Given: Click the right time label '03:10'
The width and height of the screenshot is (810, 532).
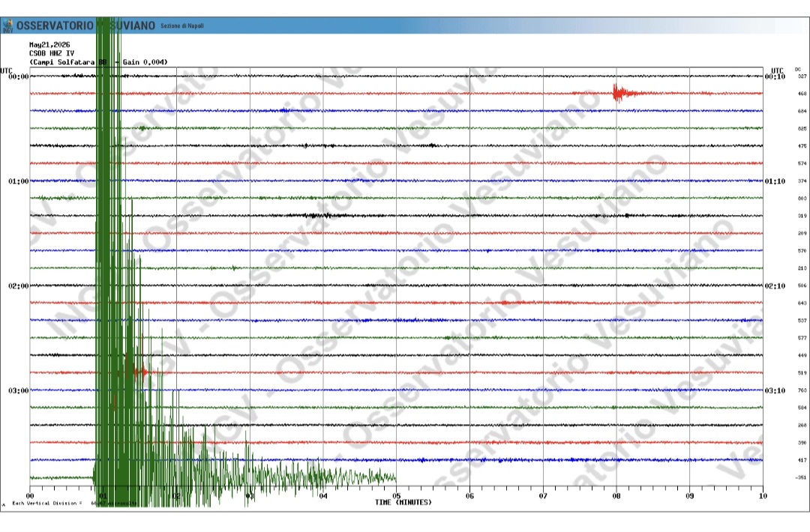Looking at the screenshot, I should (x=775, y=391).
